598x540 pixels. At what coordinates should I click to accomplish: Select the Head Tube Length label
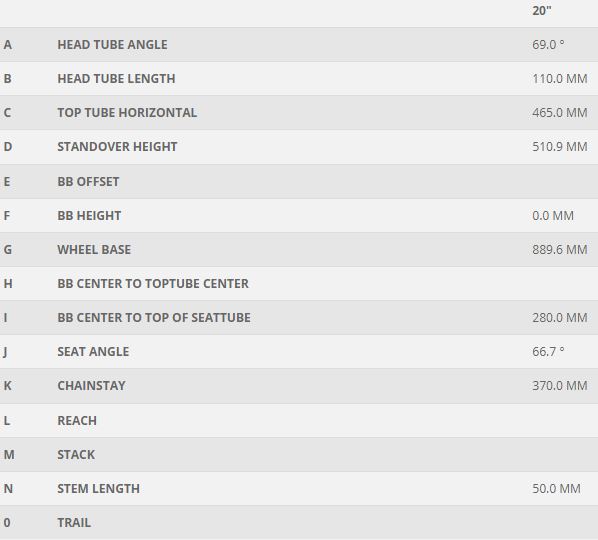(116, 79)
